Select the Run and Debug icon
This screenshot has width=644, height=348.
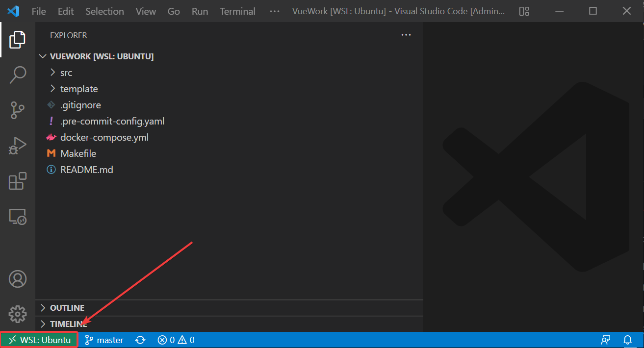click(x=18, y=146)
